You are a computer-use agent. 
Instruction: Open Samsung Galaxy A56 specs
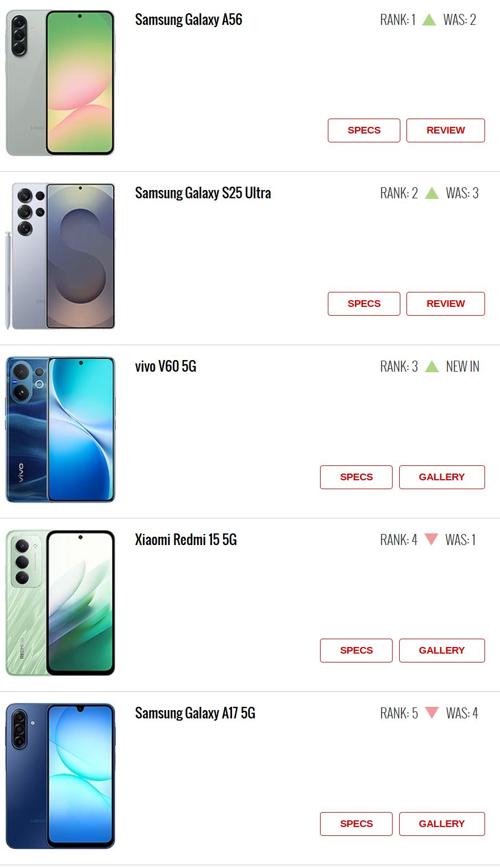(364, 130)
